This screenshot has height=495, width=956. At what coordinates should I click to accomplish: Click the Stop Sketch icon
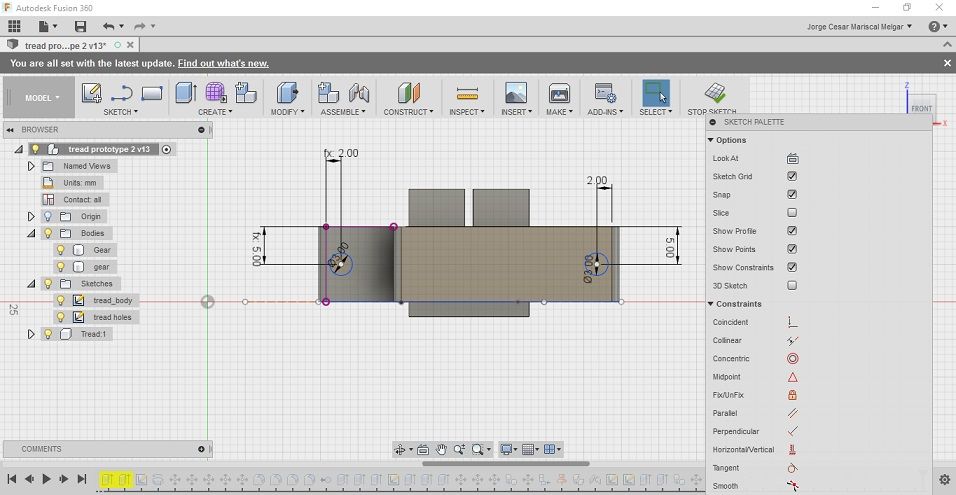(715, 93)
